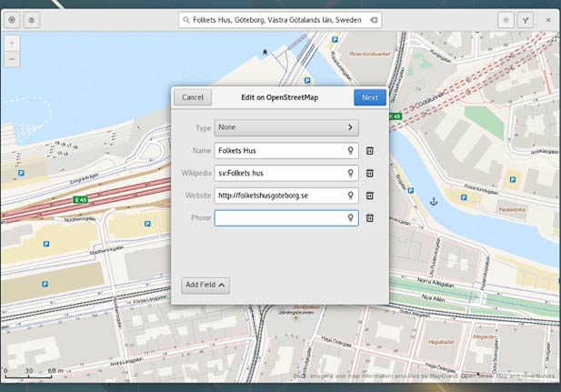
Task: Click the Hagabadet map label
Action: point(441,342)
